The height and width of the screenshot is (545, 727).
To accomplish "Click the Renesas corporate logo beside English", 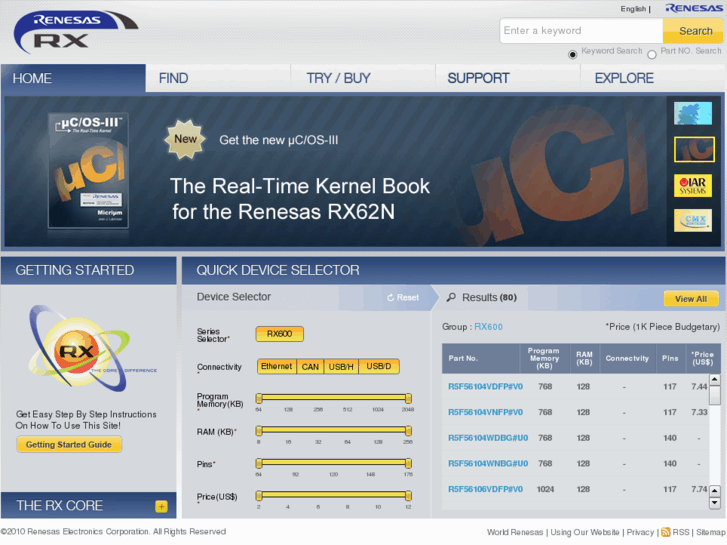I will [694, 8].
